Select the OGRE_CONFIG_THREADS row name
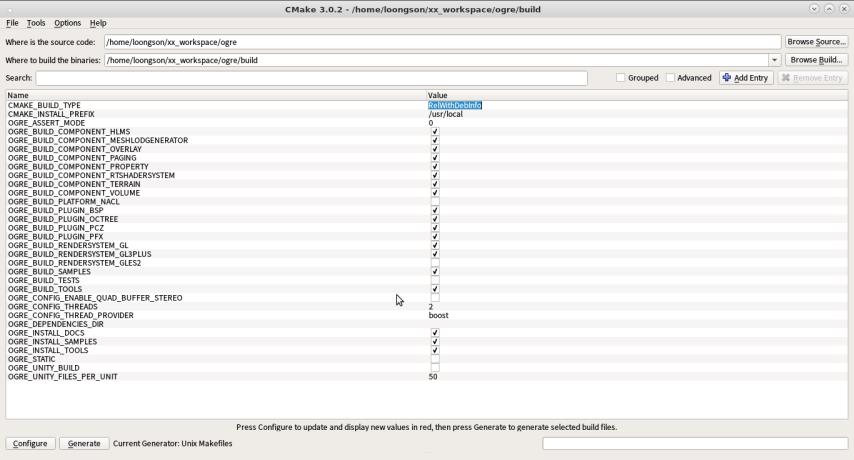This screenshot has height=460, width=854. point(53,306)
